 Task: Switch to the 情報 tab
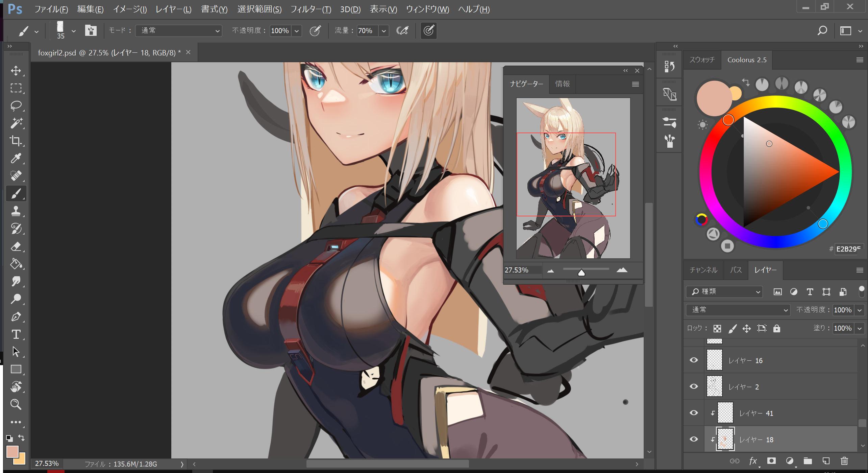click(562, 84)
